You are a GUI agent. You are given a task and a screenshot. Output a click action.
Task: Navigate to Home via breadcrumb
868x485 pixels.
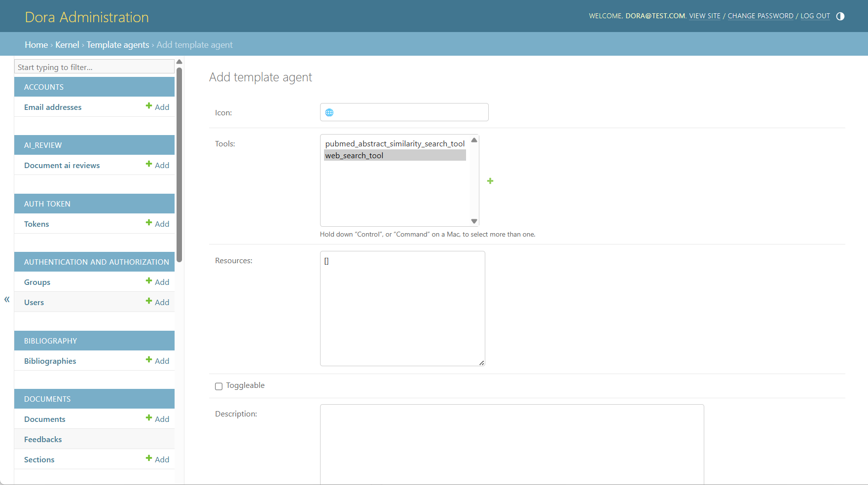(x=36, y=44)
